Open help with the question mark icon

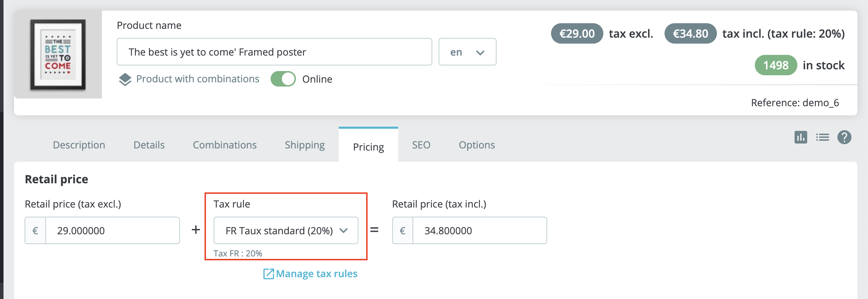pos(845,138)
